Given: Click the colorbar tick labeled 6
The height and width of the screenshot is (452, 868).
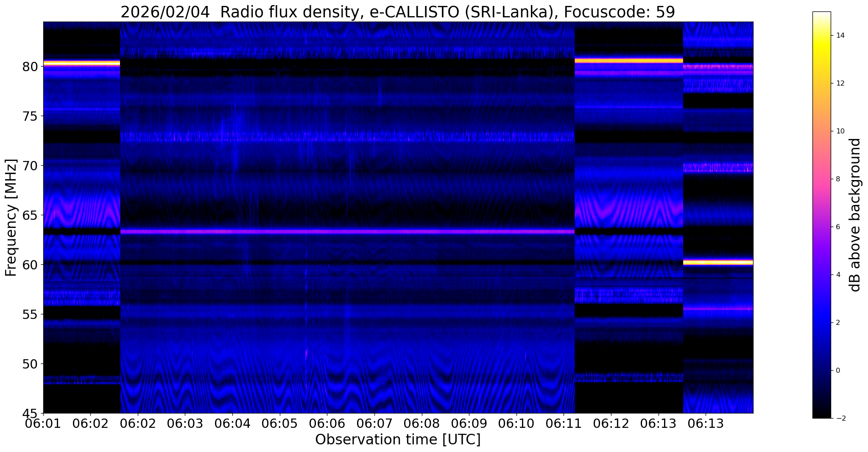Looking at the screenshot, I should coord(837,227).
